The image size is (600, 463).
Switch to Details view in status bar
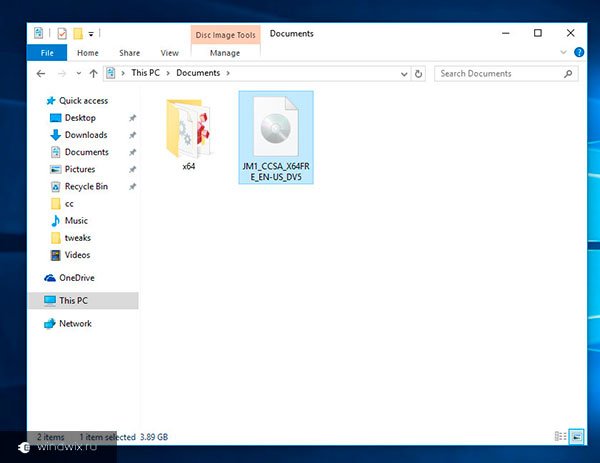pyautogui.click(x=560, y=436)
